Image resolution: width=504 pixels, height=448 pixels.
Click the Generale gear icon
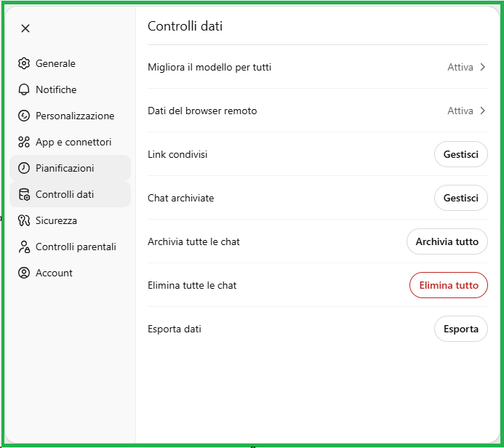click(24, 63)
